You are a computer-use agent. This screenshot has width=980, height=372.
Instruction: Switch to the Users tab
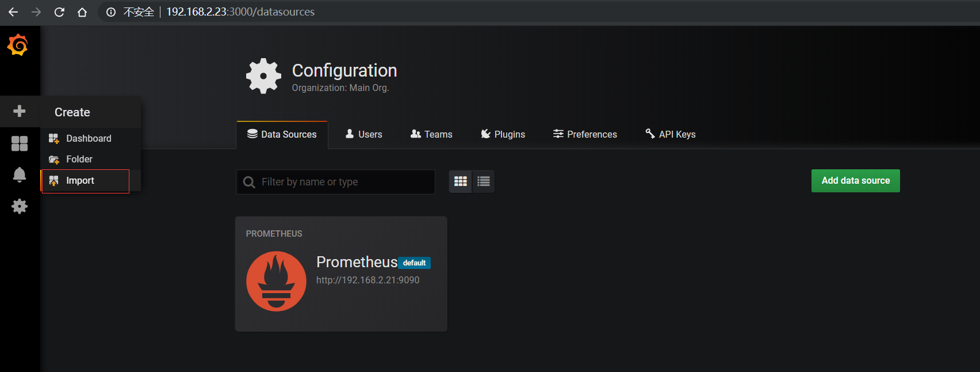[x=363, y=134]
